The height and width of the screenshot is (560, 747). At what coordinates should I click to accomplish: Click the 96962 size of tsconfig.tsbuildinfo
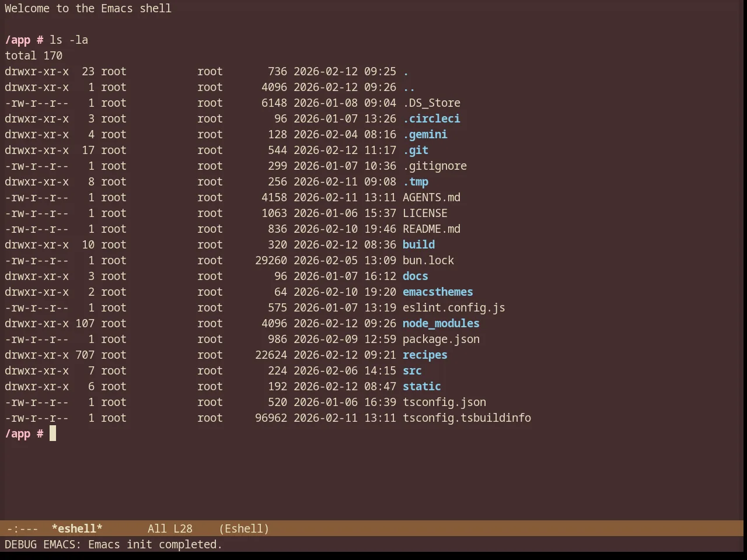(x=271, y=418)
